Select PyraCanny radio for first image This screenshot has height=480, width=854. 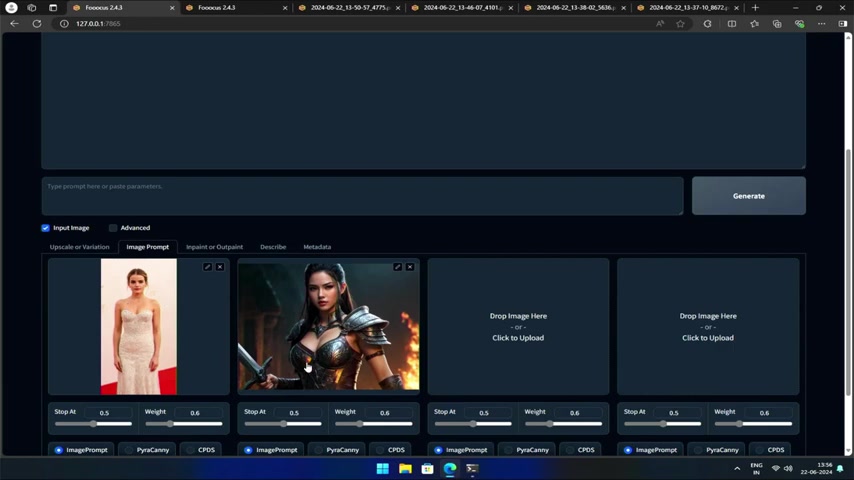coord(129,450)
